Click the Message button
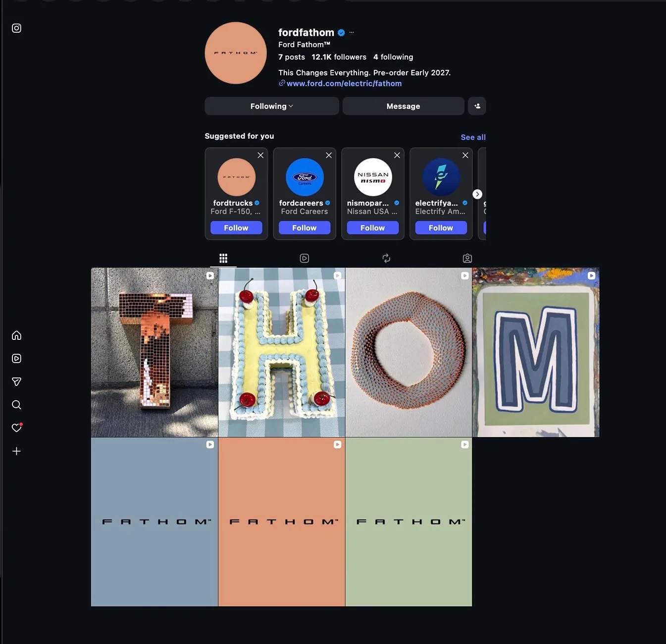This screenshot has height=644, width=666. tap(404, 106)
